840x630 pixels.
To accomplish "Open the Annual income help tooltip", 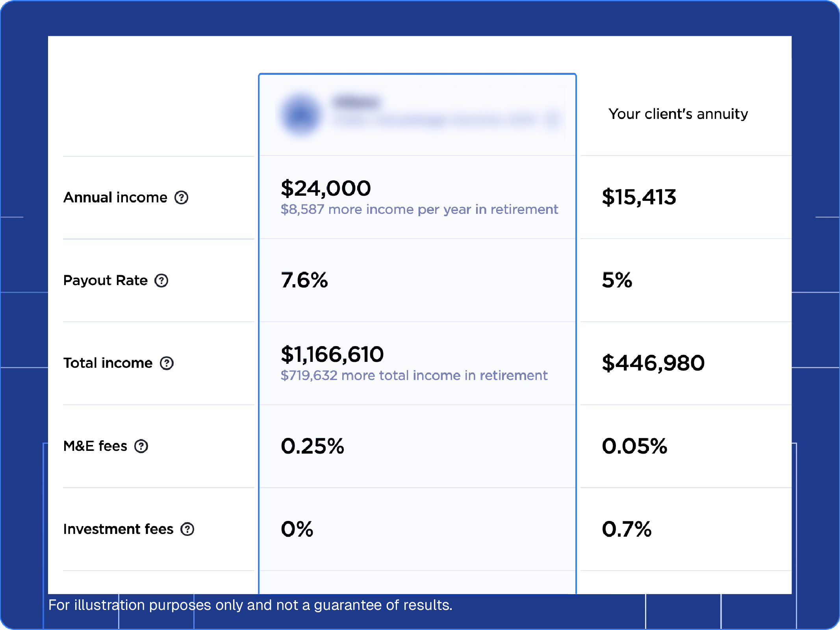I will pos(181,198).
